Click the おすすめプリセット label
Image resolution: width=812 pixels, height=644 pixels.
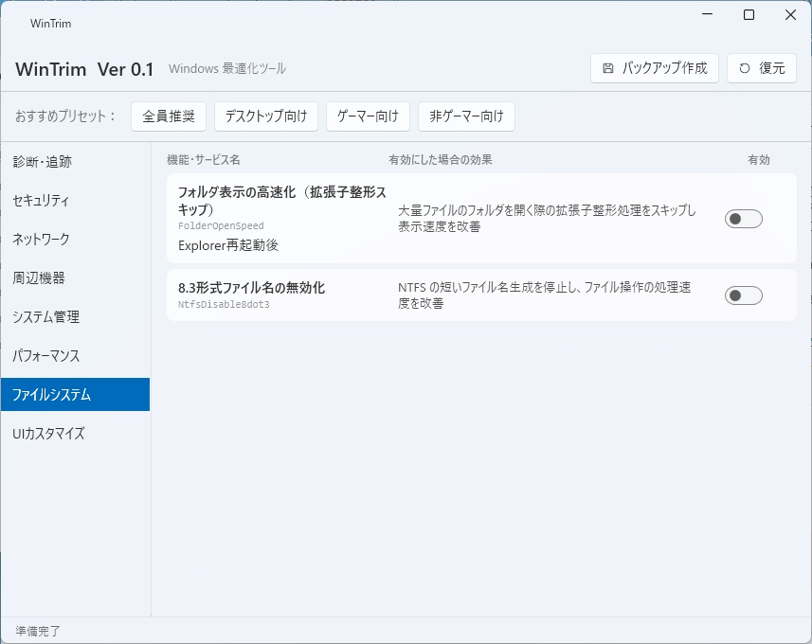click(64, 116)
